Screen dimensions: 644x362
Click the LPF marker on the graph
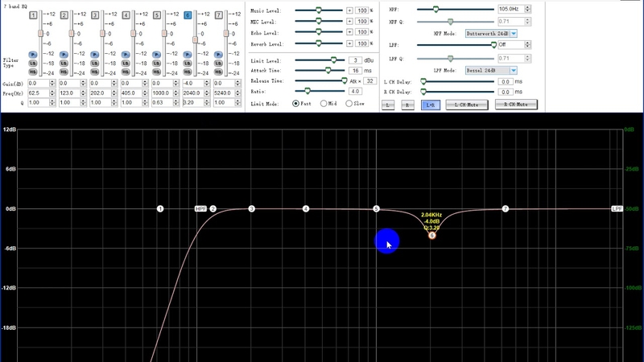(x=617, y=209)
